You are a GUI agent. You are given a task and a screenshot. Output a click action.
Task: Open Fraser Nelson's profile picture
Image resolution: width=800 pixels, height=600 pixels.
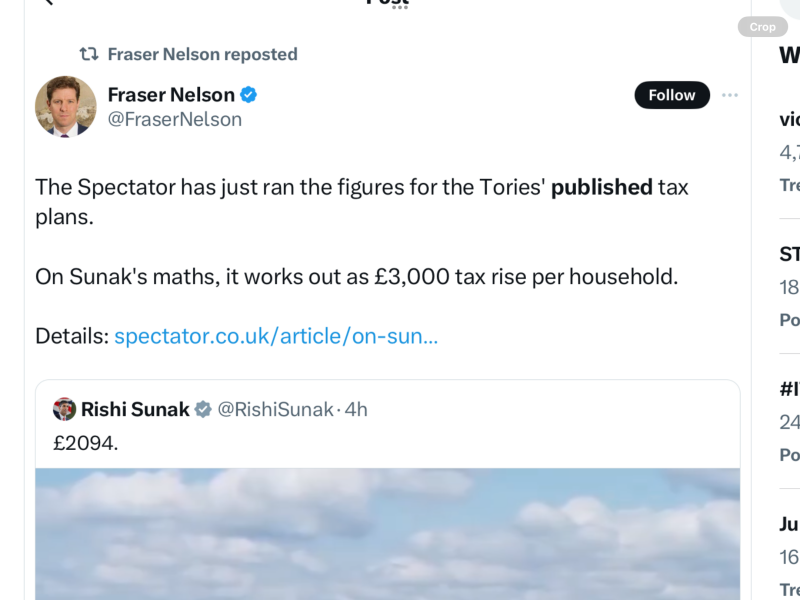[x=66, y=106]
